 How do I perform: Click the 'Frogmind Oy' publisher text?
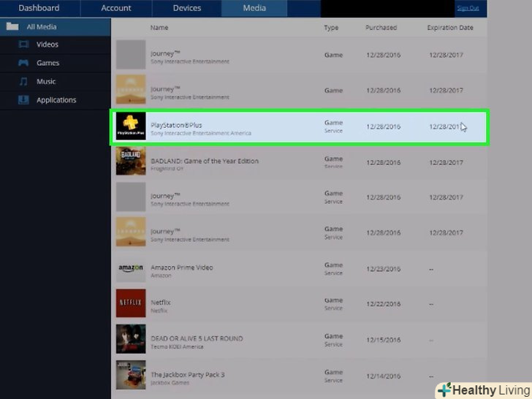coord(167,168)
